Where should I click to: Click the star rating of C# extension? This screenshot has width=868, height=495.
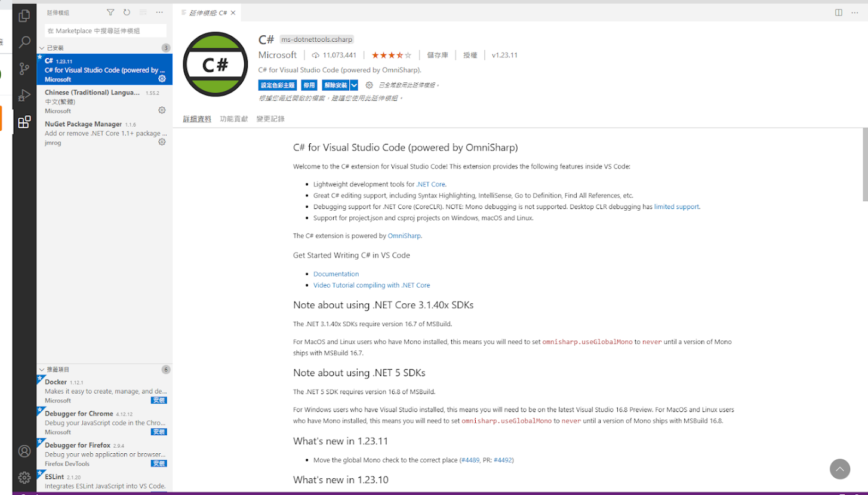click(x=392, y=55)
